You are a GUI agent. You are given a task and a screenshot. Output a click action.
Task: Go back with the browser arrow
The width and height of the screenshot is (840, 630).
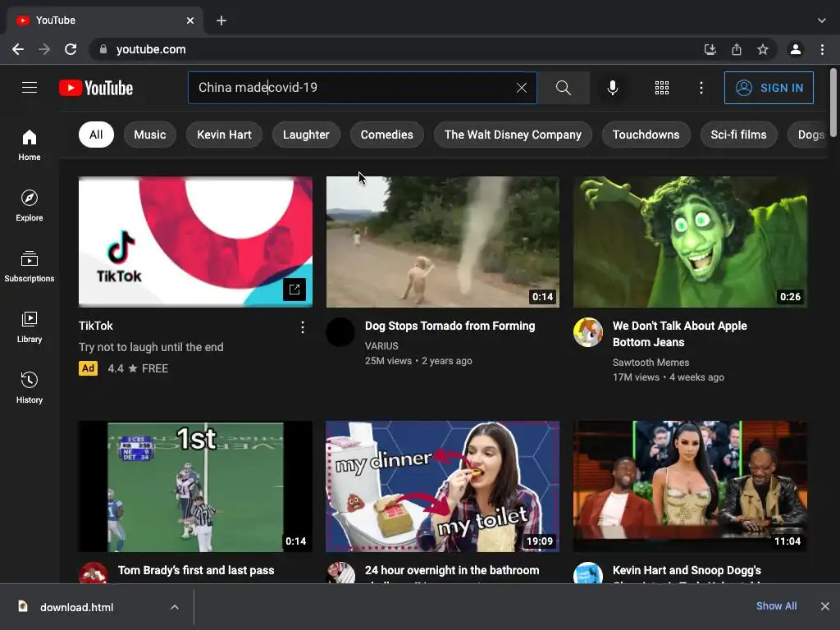coord(18,49)
